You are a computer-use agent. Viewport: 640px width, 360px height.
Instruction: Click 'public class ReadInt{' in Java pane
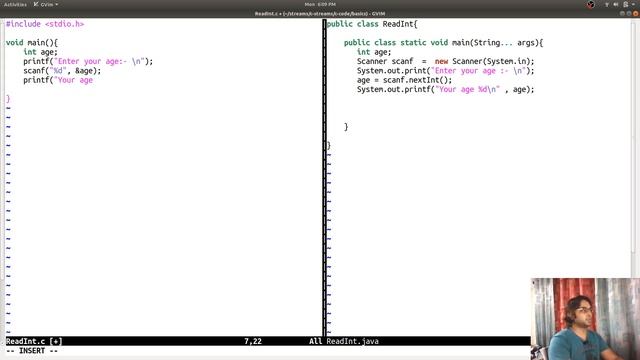click(x=372, y=24)
